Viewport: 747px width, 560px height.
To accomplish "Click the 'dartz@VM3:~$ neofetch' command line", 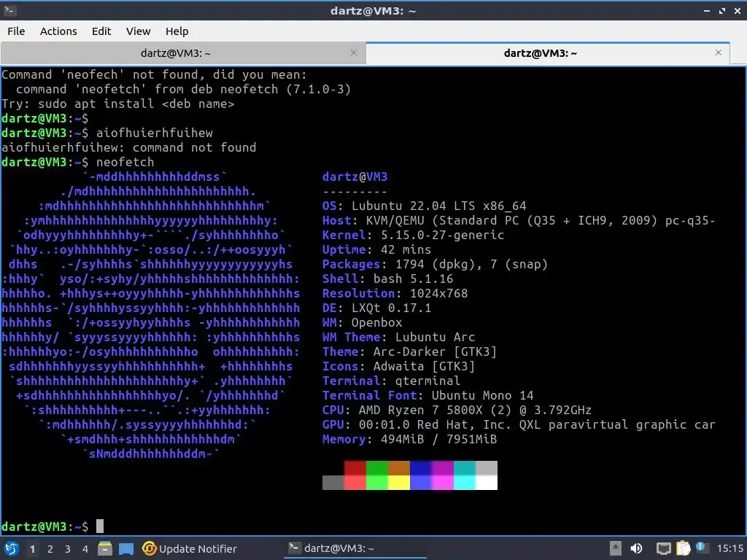I will point(77,163).
